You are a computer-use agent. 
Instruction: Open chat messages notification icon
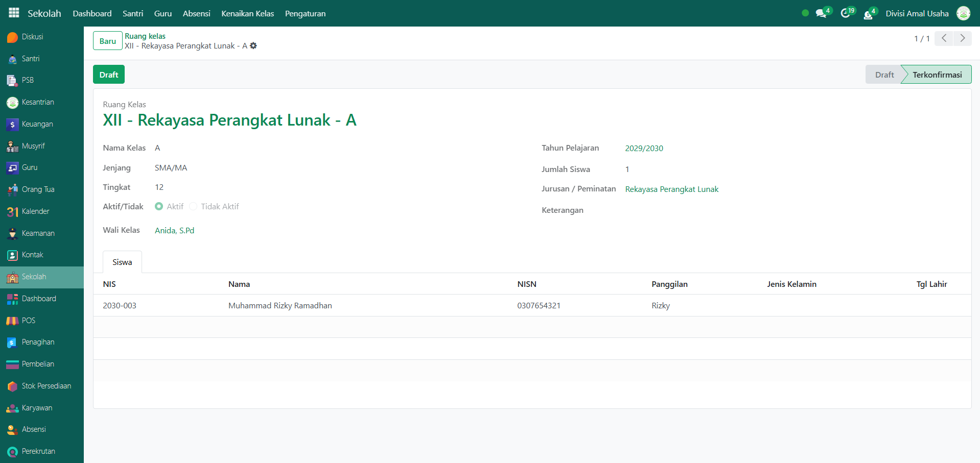point(821,13)
